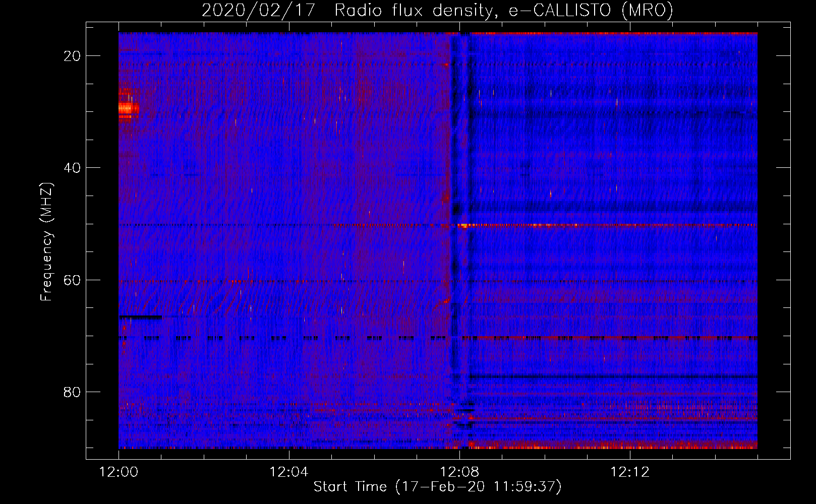Screen dimensions: 816x504
Task: Click the black horizontal bar near 67 MHz
Action: click(x=140, y=317)
